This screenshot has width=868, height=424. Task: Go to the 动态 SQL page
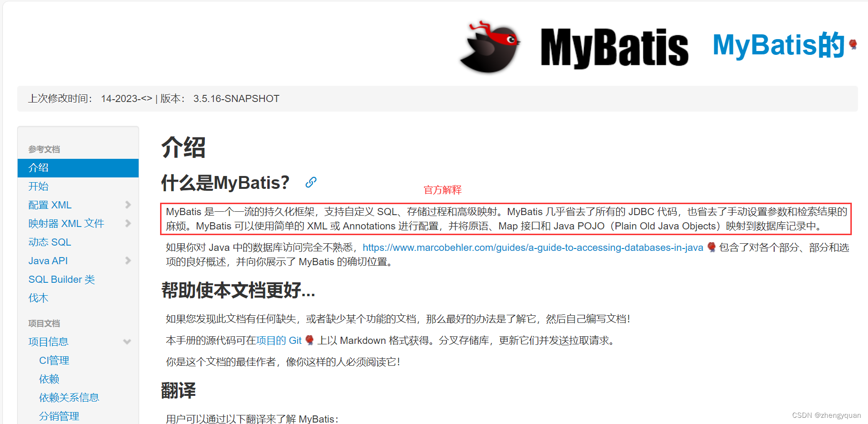[50, 242]
